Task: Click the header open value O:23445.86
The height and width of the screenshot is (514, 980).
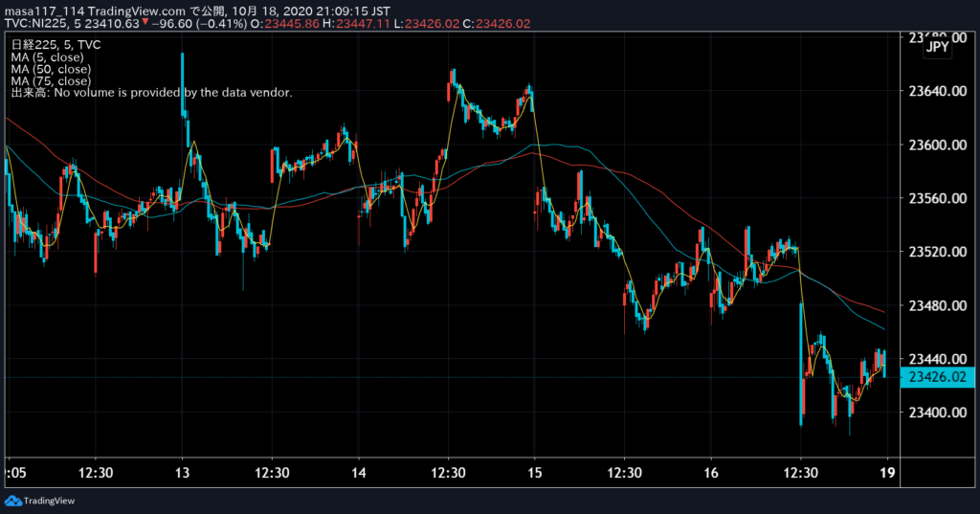Action: pos(284,24)
